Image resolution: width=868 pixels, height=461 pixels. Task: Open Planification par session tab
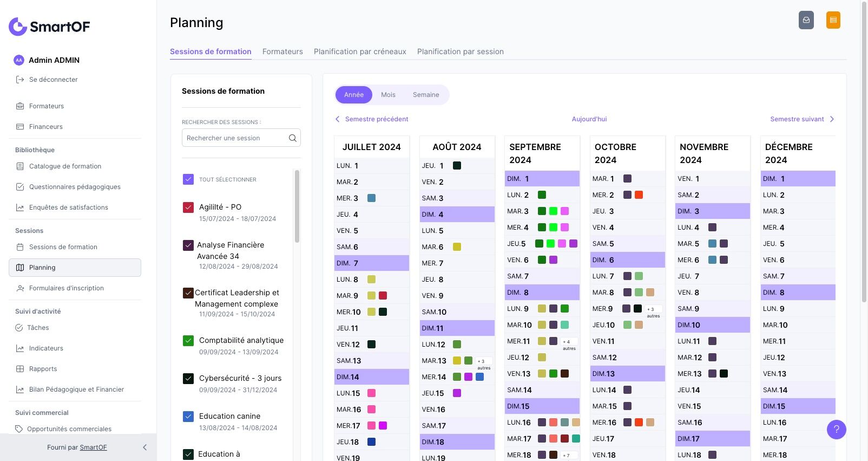tap(461, 51)
